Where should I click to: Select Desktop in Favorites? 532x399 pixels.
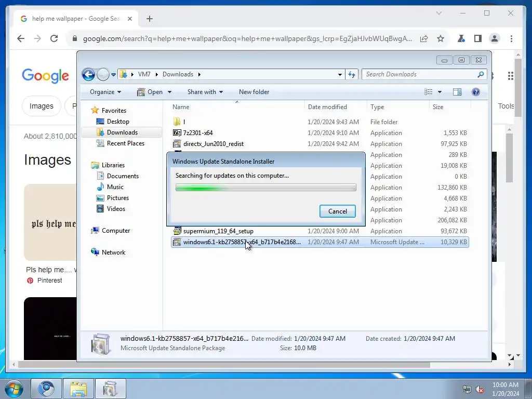118,122
